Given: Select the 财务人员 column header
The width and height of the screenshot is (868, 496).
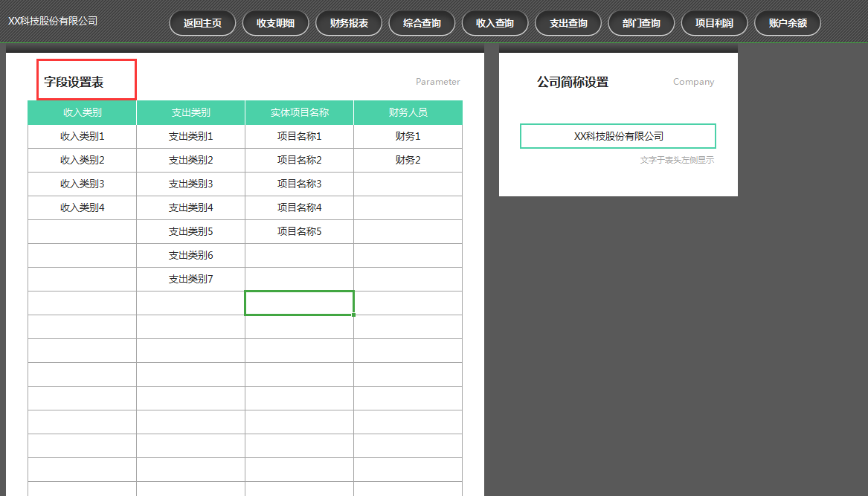Looking at the screenshot, I should tap(408, 112).
